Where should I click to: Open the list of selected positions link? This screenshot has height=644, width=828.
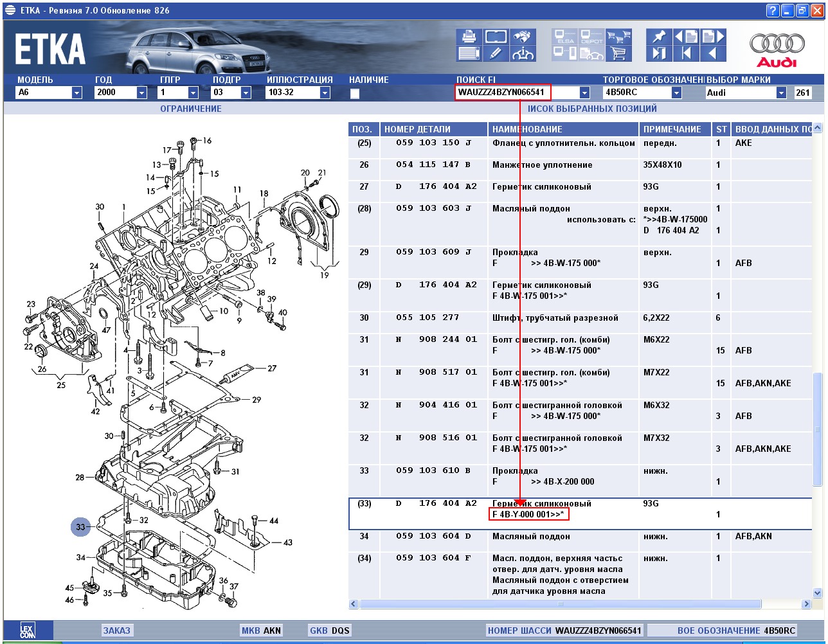pyautogui.click(x=592, y=109)
